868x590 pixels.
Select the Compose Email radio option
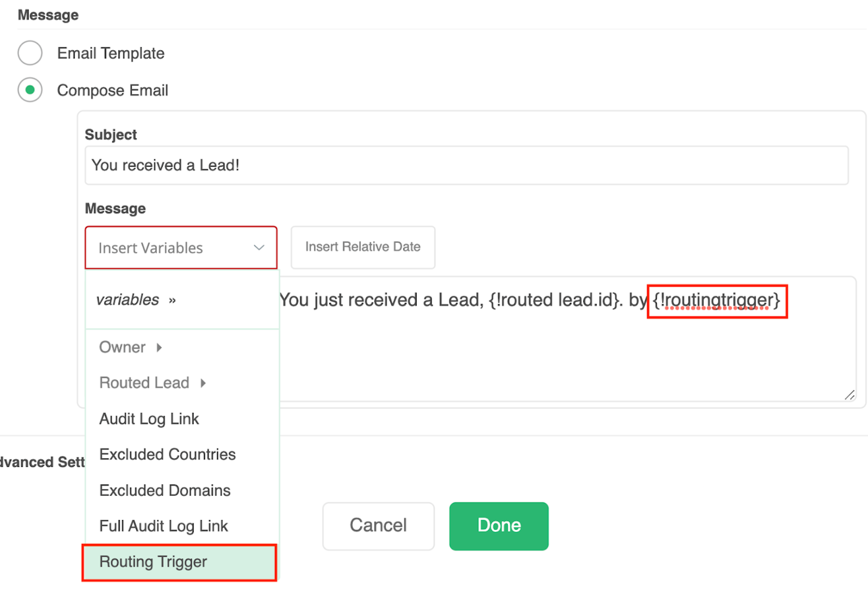point(30,90)
